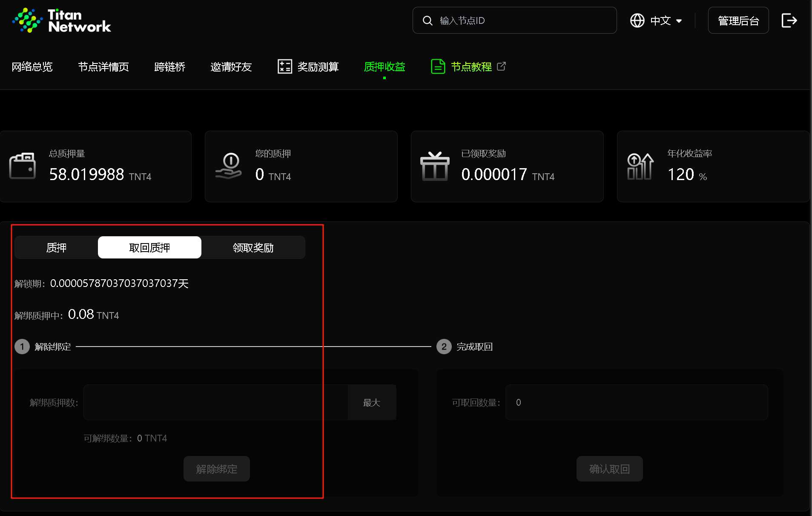Click the globe language icon
This screenshot has width=812, height=516.
[637, 20]
